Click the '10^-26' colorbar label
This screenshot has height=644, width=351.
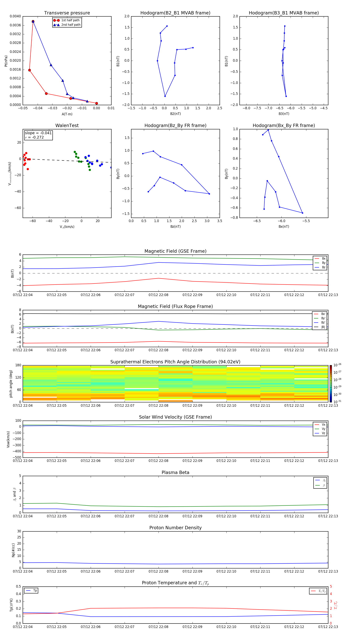coord(337,365)
